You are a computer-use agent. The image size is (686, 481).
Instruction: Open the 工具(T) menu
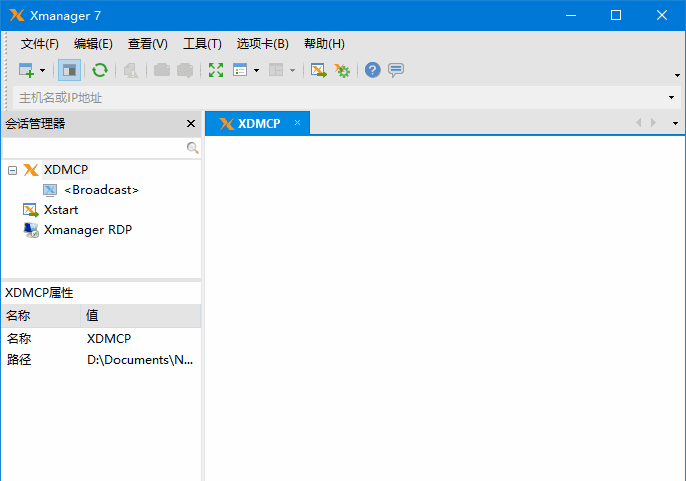202,44
